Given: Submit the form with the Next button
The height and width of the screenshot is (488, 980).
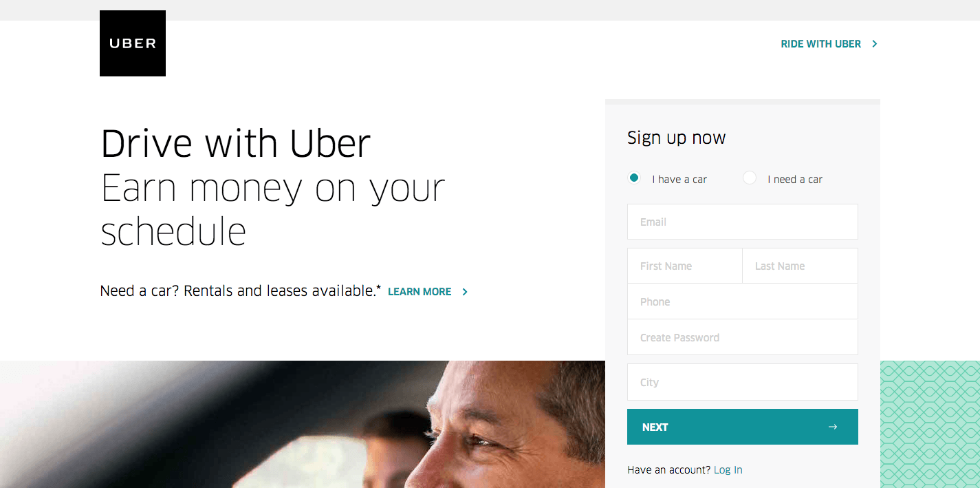Looking at the screenshot, I should tap(743, 427).
